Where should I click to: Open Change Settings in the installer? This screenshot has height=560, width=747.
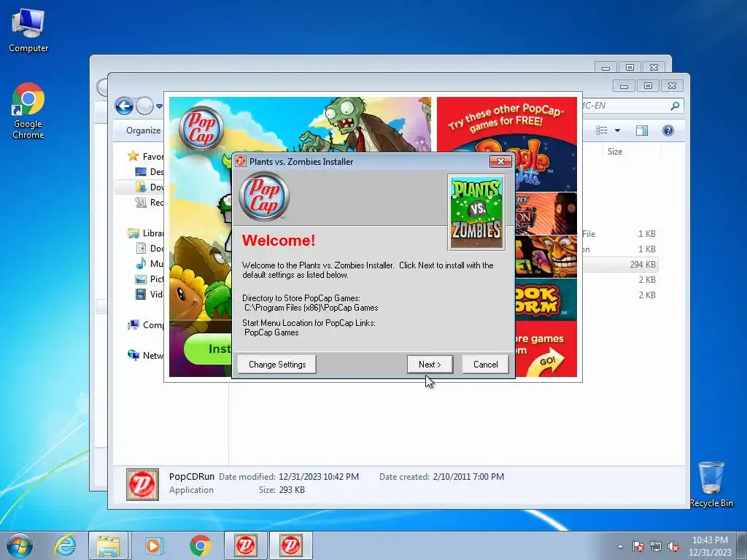point(276,365)
